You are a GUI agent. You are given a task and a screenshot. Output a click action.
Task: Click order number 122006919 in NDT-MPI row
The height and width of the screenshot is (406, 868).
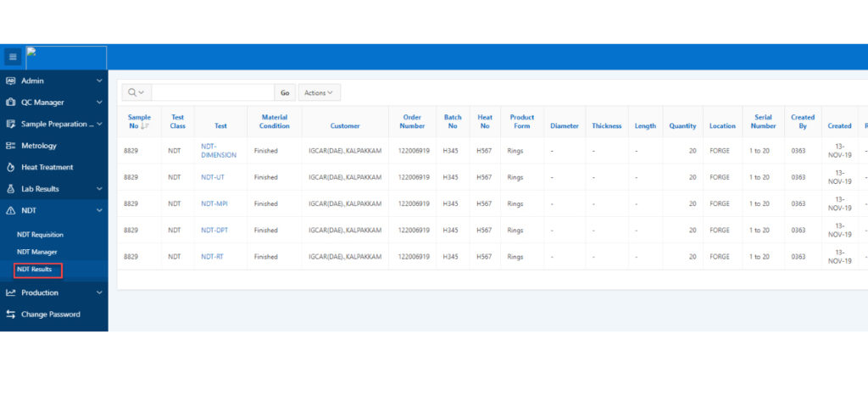(x=414, y=203)
